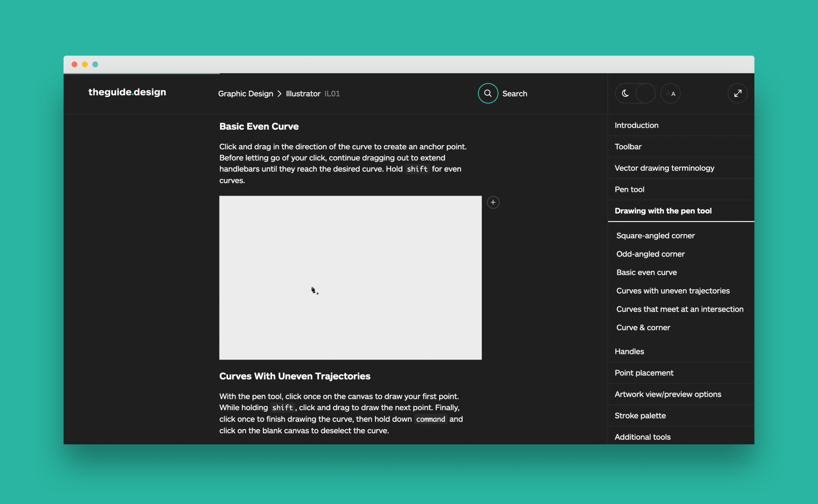The height and width of the screenshot is (504, 818).
Task: Expand the 'Handles' section
Action: tap(629, 351)
